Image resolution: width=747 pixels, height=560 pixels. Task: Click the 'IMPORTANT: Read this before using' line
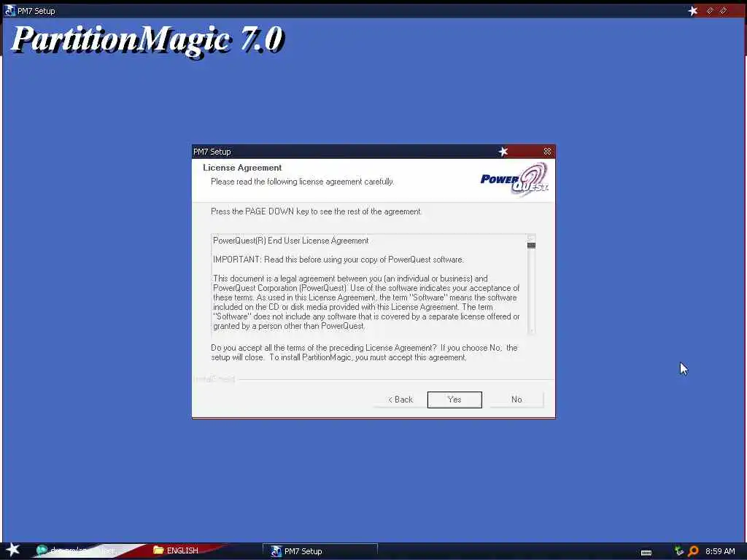tap(338, 260)
